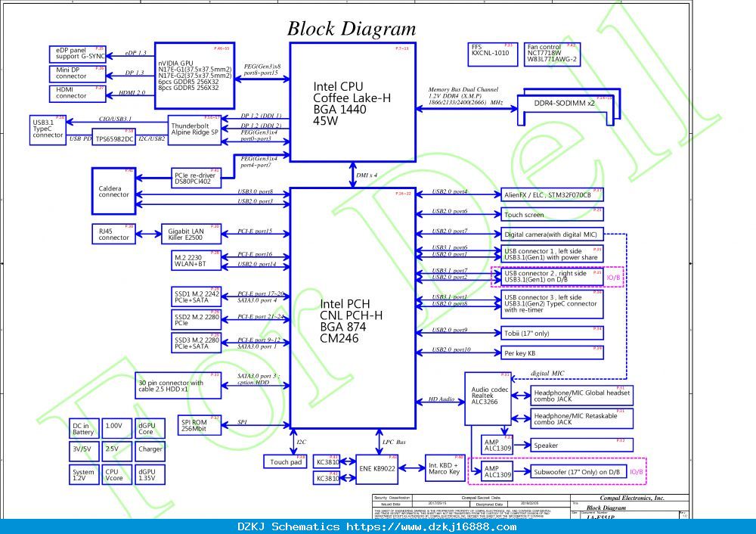The image size is (756, 534).
Task: Click the RJ45 connector box
Action: [113, 234]
